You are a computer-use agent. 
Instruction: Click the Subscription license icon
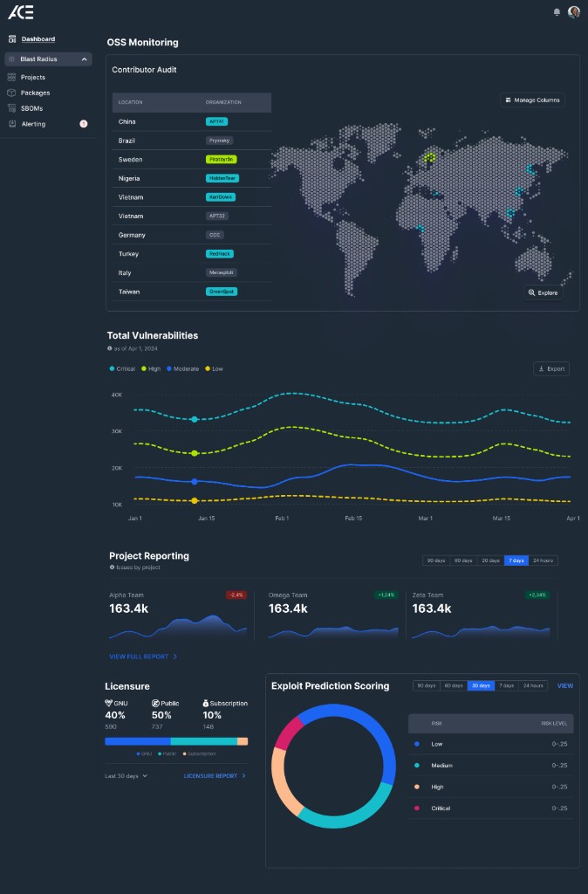[206, 703]
